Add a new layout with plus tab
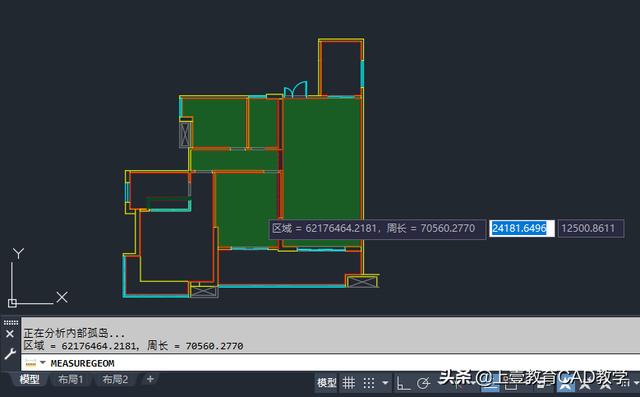This screenshot has width=640, height=397. [150, 379]
